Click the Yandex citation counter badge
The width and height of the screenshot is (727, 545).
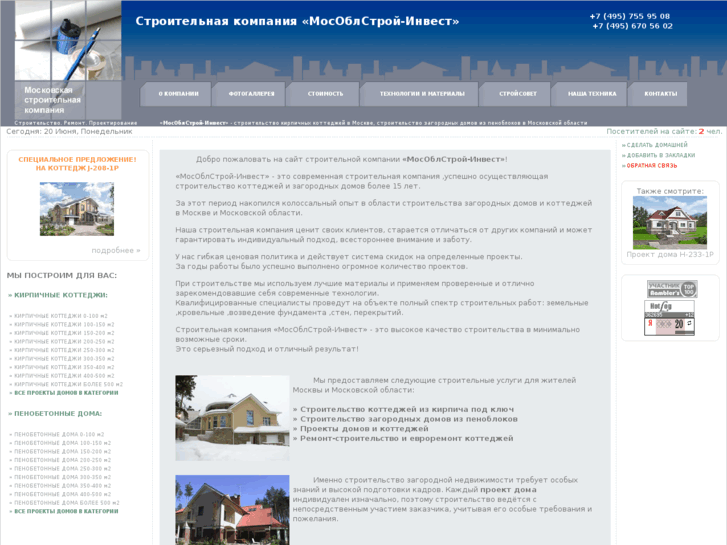[669, 326]
